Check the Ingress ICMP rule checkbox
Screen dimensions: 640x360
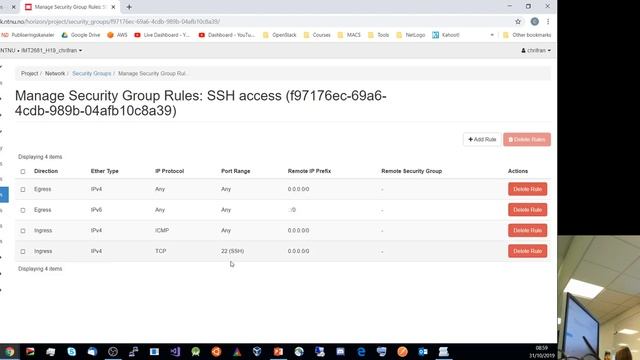23,231
